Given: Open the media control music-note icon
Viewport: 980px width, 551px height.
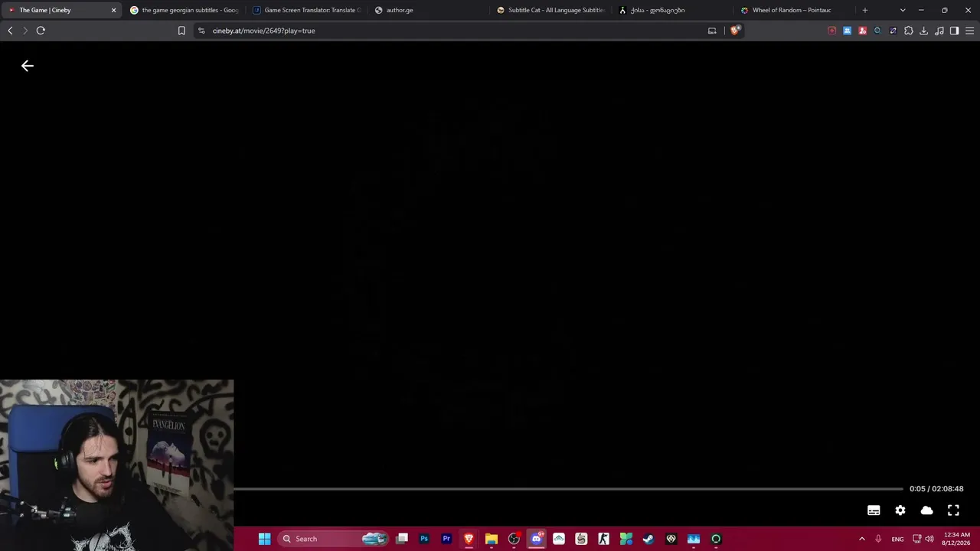Looking at the screenshot, I should [939, 31].
